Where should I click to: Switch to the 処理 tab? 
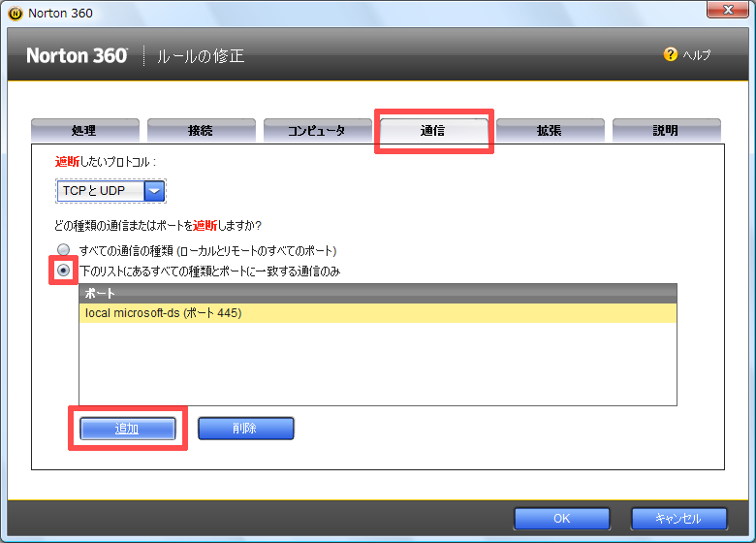[84, 131]
